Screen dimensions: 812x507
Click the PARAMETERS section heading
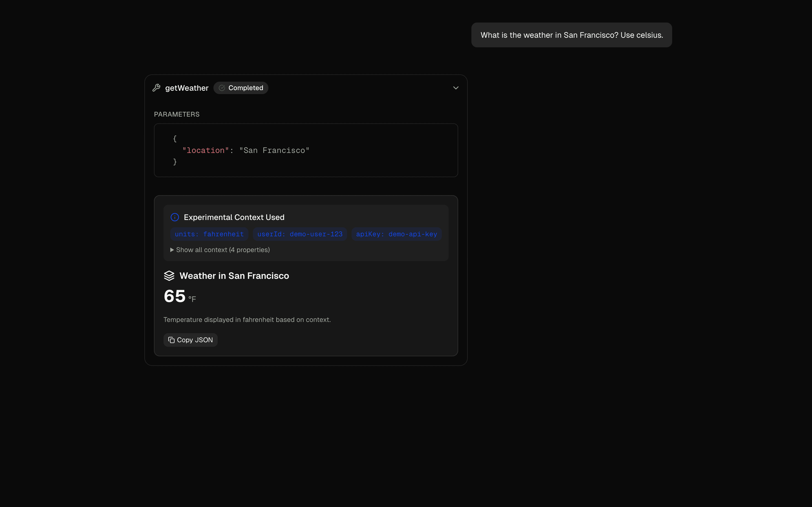[177, 114]
